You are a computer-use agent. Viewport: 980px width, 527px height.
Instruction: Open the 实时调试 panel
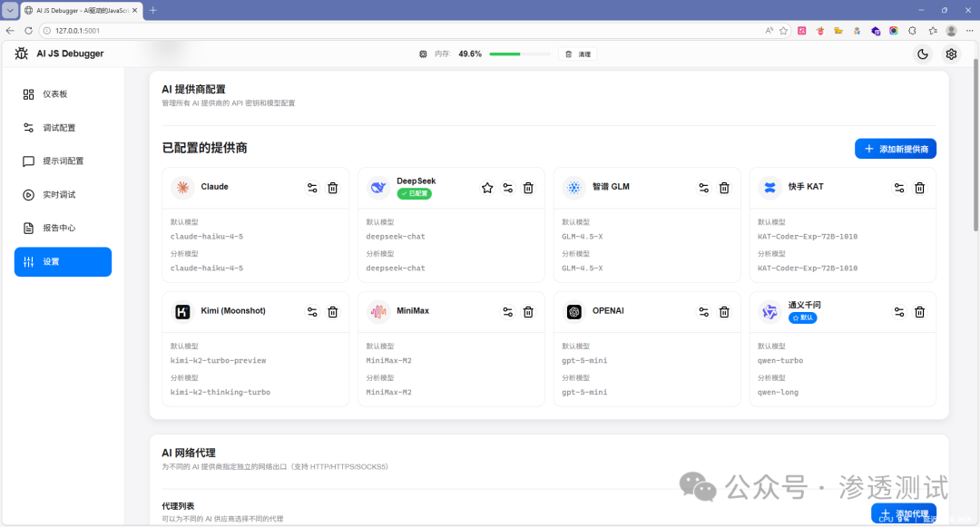coord(56,194)
